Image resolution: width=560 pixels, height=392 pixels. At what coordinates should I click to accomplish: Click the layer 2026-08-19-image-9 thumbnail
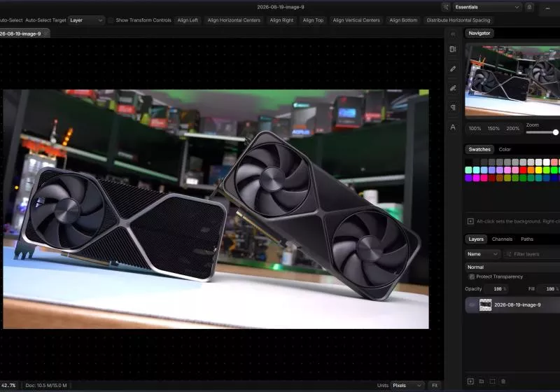click(x=485, y=305)
